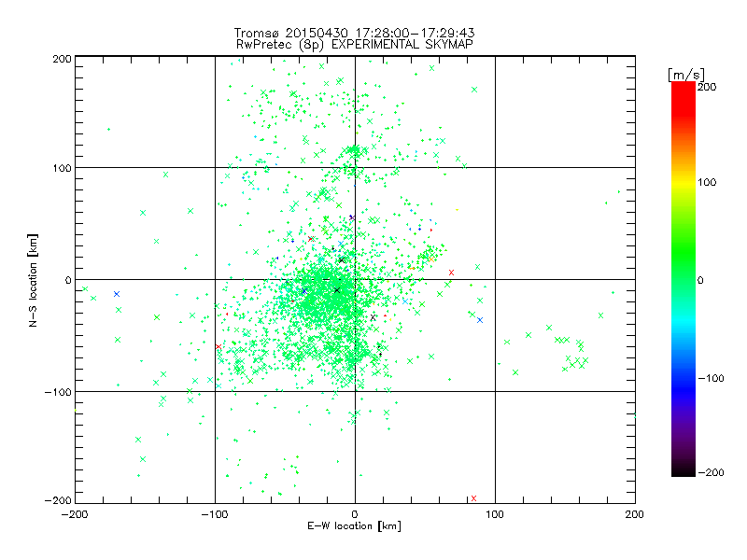Select the N-S axis tick label "-200"
This screenshot has height=560, width=747.
click(x=58, y=500)
